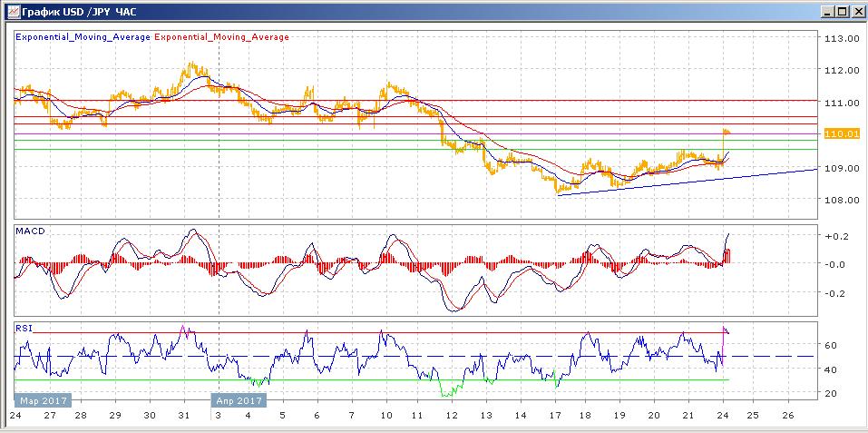Click the RSI indicator panel label
The width and height of the screenshot is (868, 433).
coord(24,328)
